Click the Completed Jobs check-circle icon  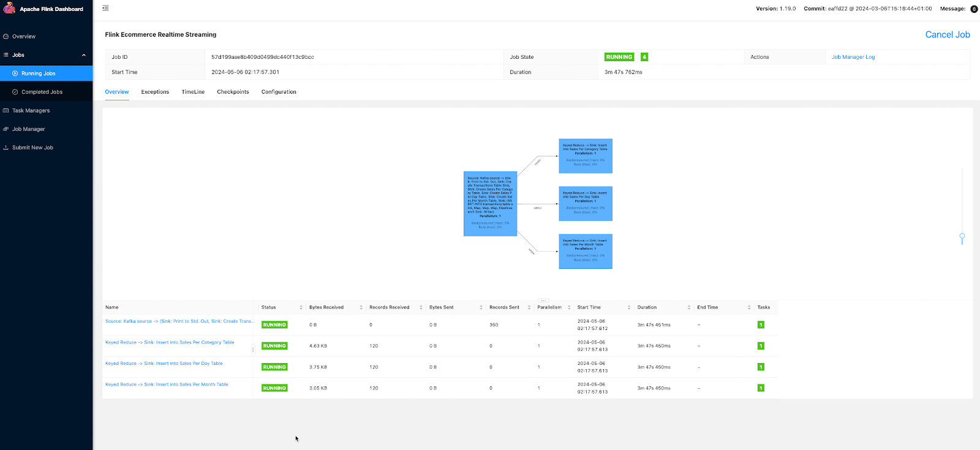click(15, 92)
